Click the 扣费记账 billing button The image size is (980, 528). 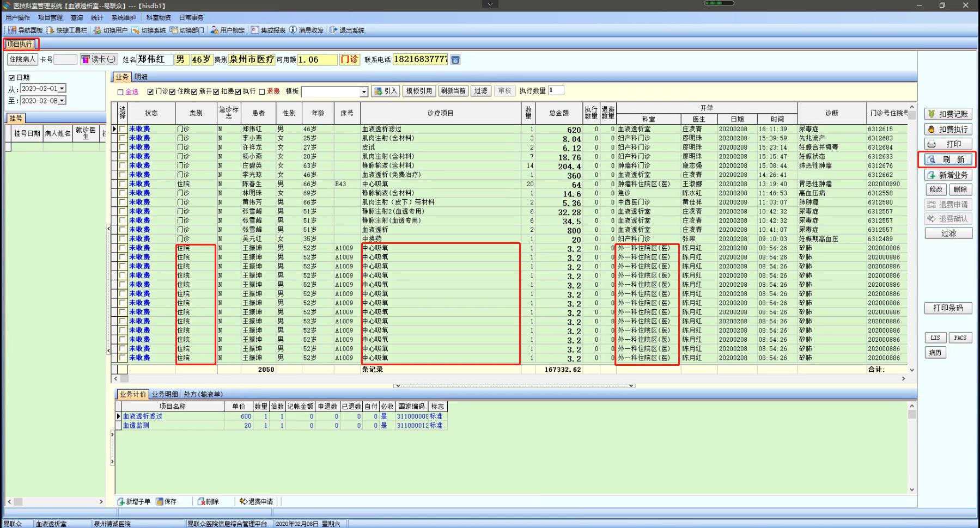(x=948, y=114)
